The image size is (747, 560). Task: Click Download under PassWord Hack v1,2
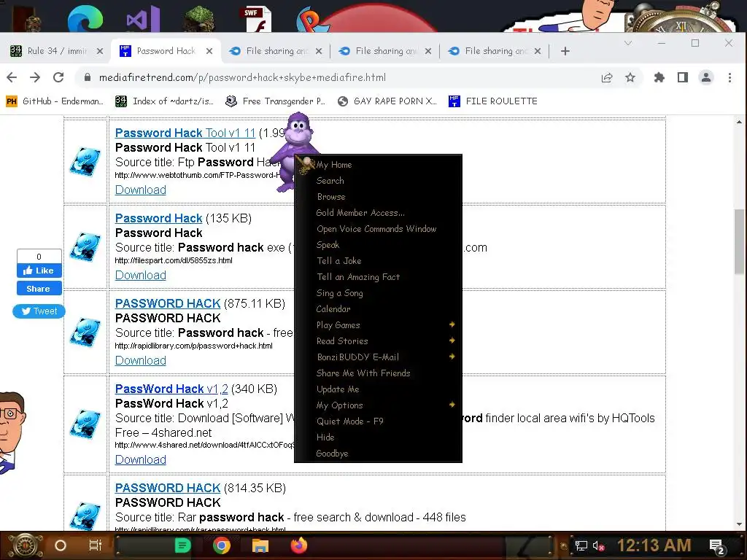(x=141, y=459)
